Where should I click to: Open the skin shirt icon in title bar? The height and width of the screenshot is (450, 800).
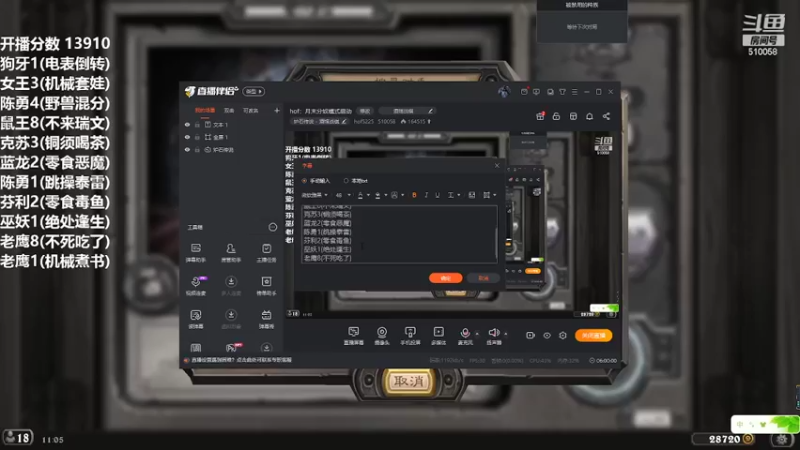pos(562,92)
